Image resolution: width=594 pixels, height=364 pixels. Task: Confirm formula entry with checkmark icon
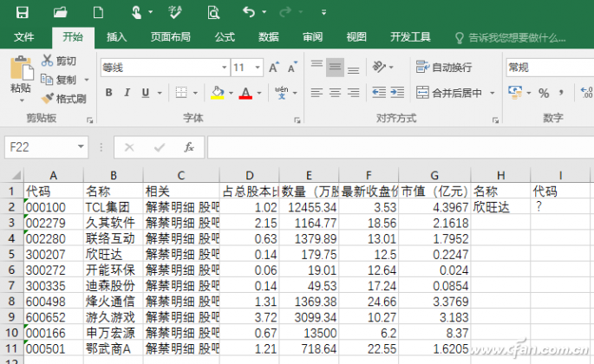[x=160, y=147]
